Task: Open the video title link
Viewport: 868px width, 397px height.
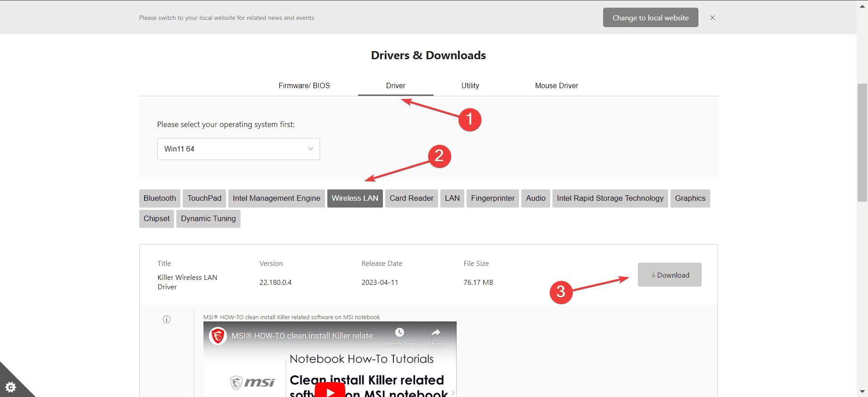Action: click(x=305, y=336)
